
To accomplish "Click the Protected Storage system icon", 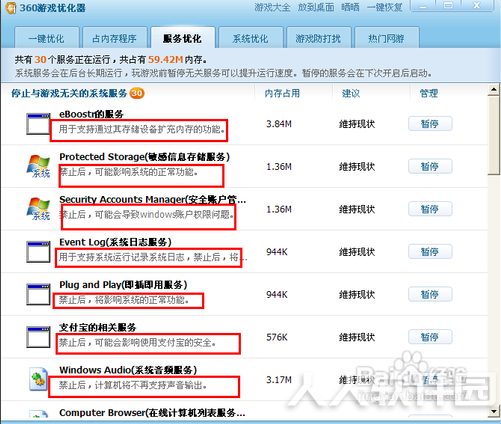I will point(38,166).
